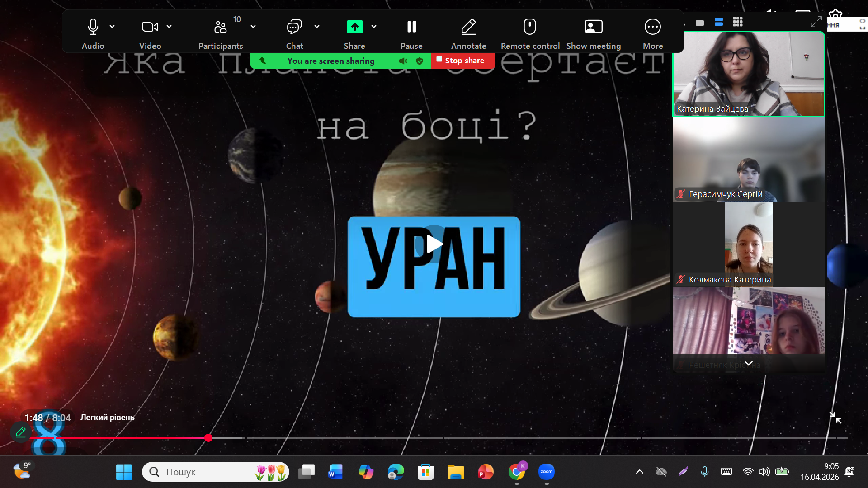This screenshot has height=488, width=868.
Task: Open PowerPoint from the taskbar
Action: 486,472
